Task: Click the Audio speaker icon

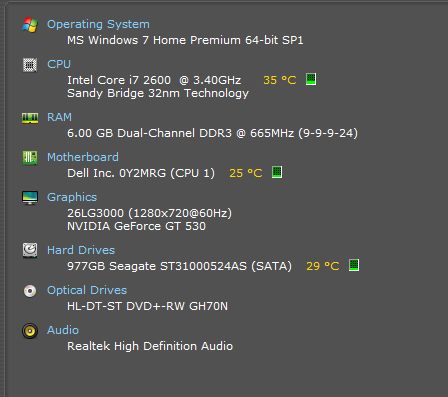Action: [x=30, y=331]
